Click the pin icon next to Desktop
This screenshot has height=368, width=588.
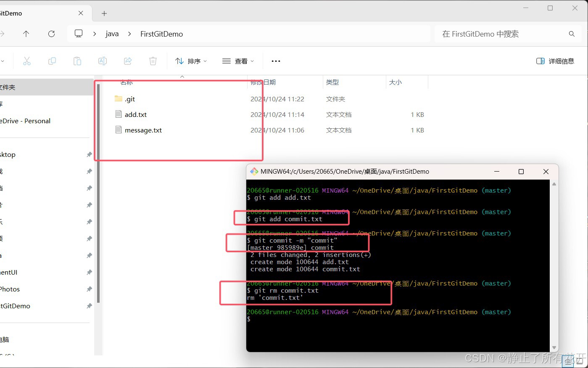pos(89,154)
